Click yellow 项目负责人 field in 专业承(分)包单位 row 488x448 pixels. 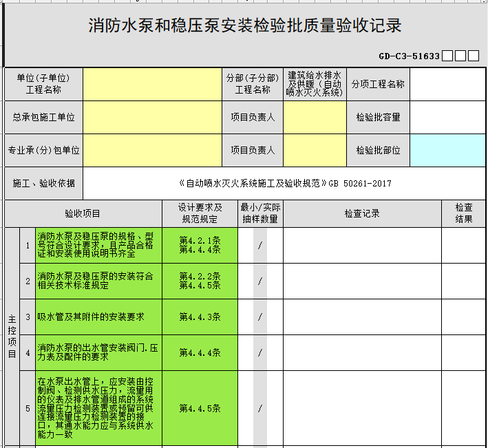point(315,150)
